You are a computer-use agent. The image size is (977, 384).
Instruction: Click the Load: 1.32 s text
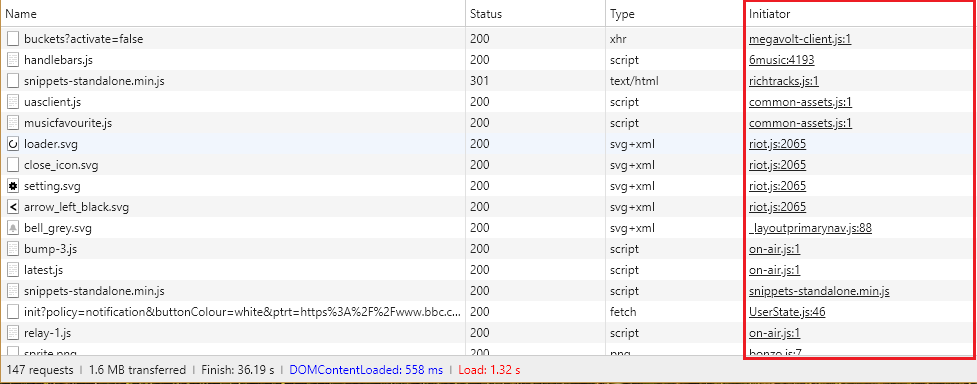click(x=489, y=370)
